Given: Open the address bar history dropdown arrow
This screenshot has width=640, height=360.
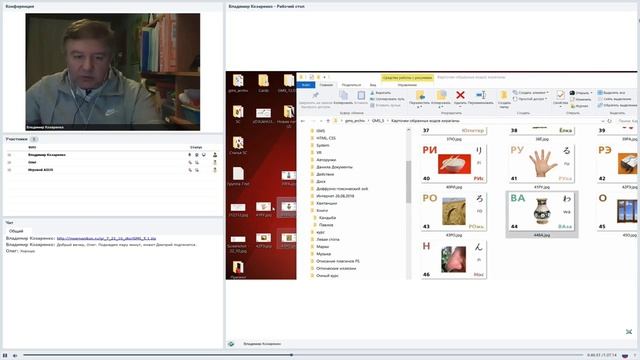Looking at the screenshot, I should coord(602,121).
